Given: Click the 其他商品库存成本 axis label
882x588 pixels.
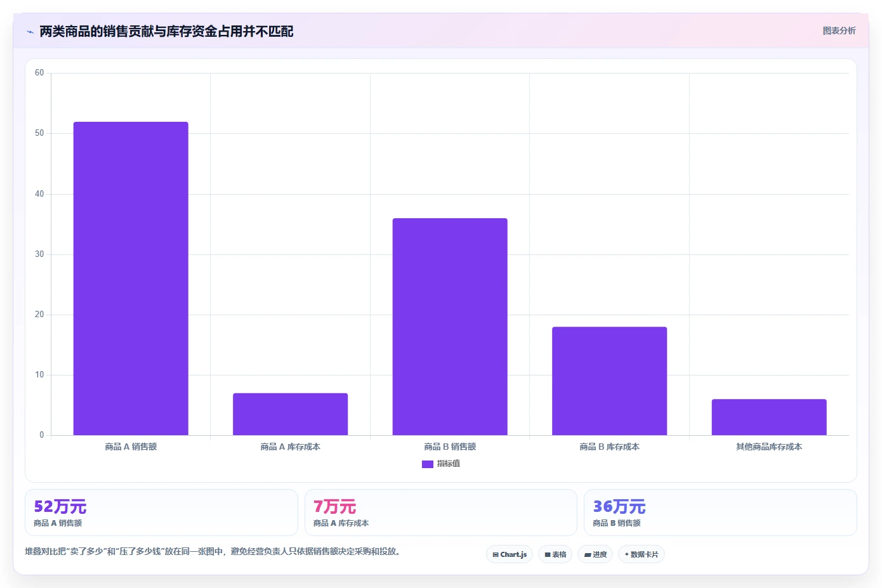Looking at the screenshot, I should (x=769, y=447).
